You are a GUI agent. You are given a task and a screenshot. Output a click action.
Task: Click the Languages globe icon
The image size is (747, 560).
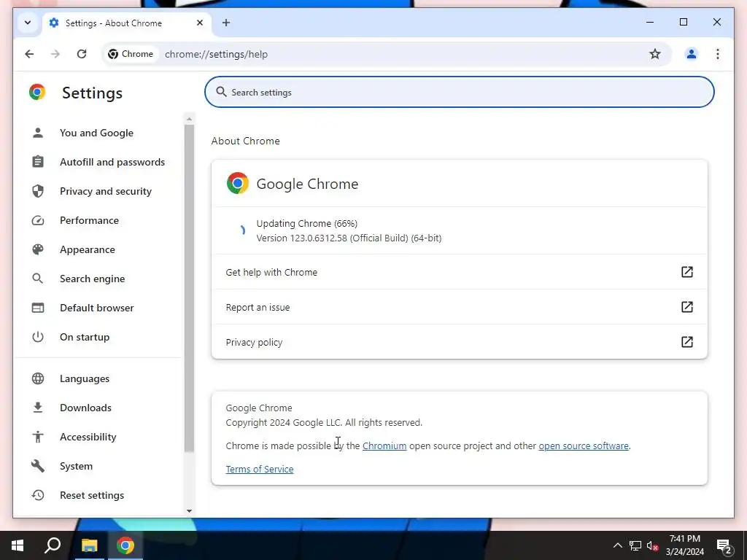click(x=38, y=378)
